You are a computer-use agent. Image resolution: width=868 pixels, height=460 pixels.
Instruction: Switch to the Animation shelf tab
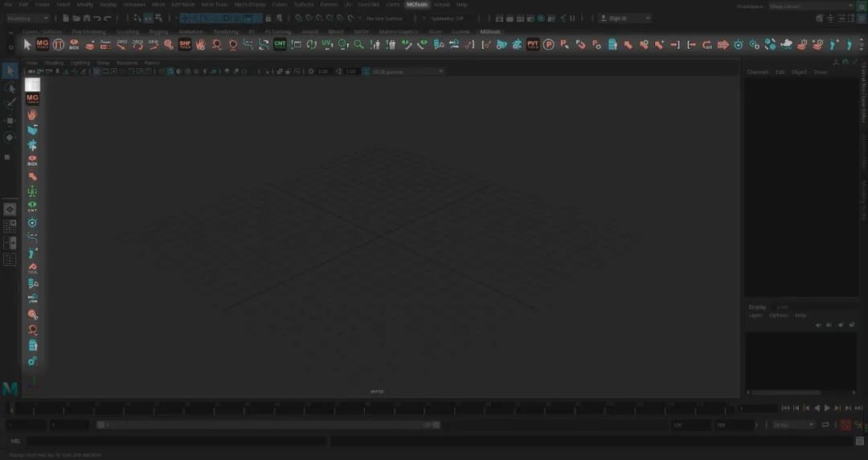190,31
